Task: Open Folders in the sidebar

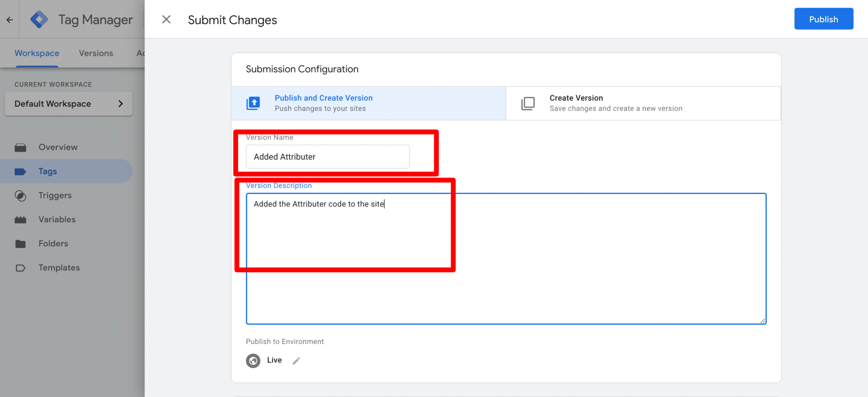Action: tap(53, 244)
